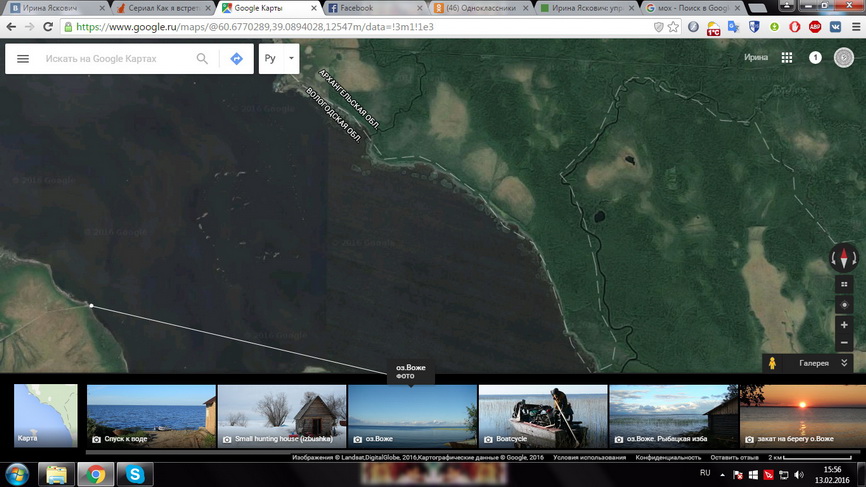Click 'Оставить отзыв' link

pyautogui.click(x=734, y=457)
